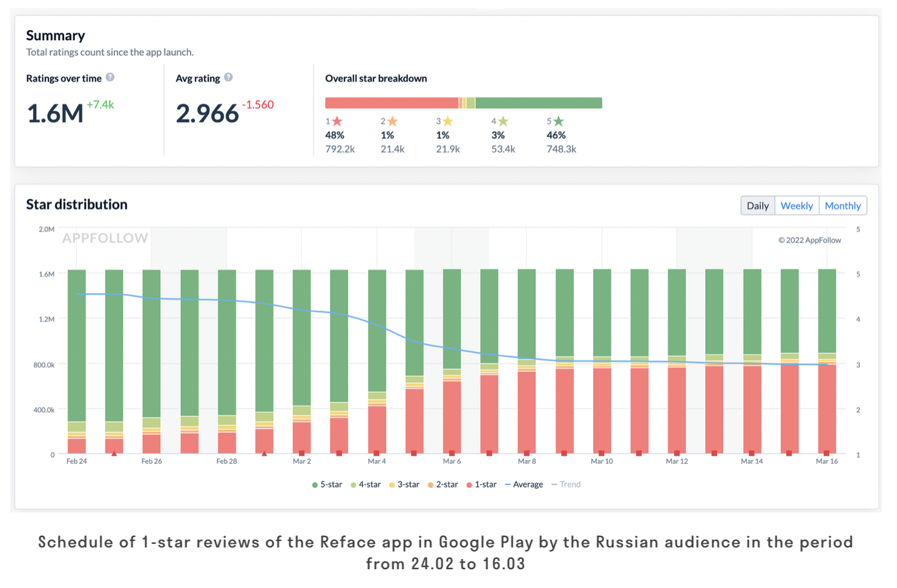
Task: Toggle 5-star series in chart legend
Action: (x=327, y=485)
